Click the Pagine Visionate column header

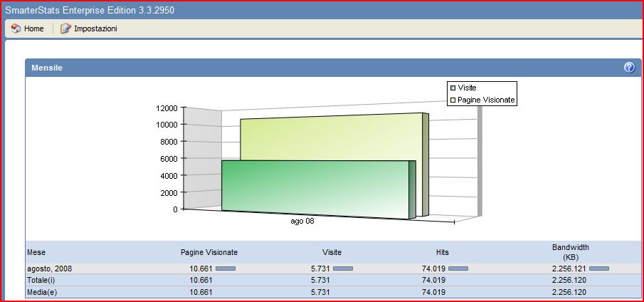click(x=209, y=252)
